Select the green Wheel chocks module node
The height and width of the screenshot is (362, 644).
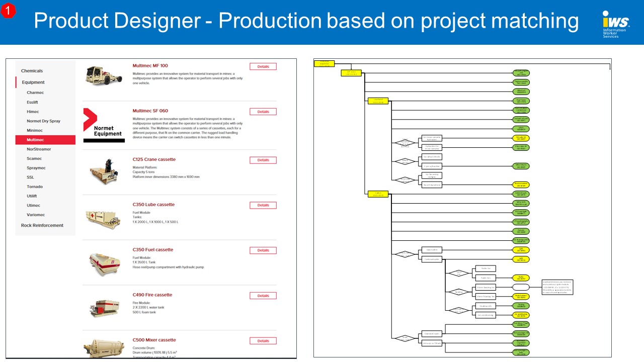tap(521, 166)
